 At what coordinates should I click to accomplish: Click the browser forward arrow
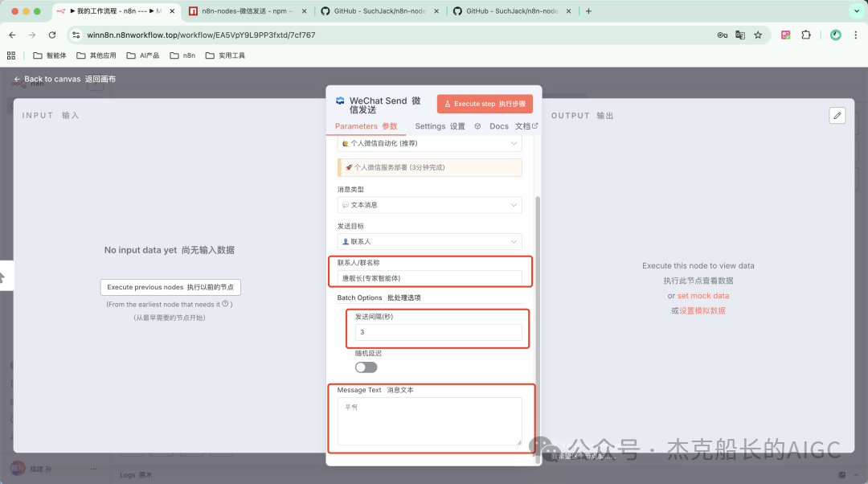(32, 35)
